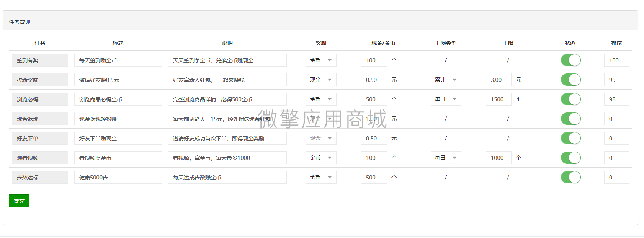The height and width of the screenshot is (238, 644).
Task: Click the 步数达标 amount field showing 500
Action: pos(374,177)
